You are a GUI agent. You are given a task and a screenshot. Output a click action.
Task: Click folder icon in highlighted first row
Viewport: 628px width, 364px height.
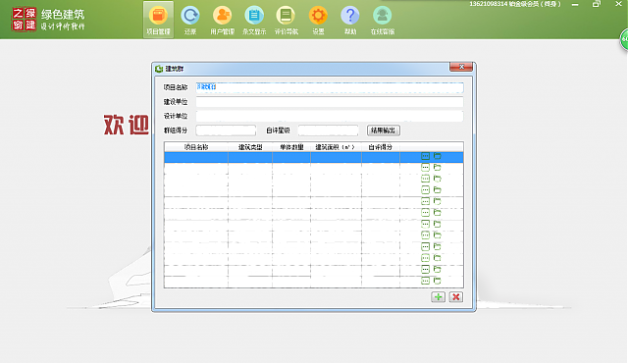coord(438,156)
